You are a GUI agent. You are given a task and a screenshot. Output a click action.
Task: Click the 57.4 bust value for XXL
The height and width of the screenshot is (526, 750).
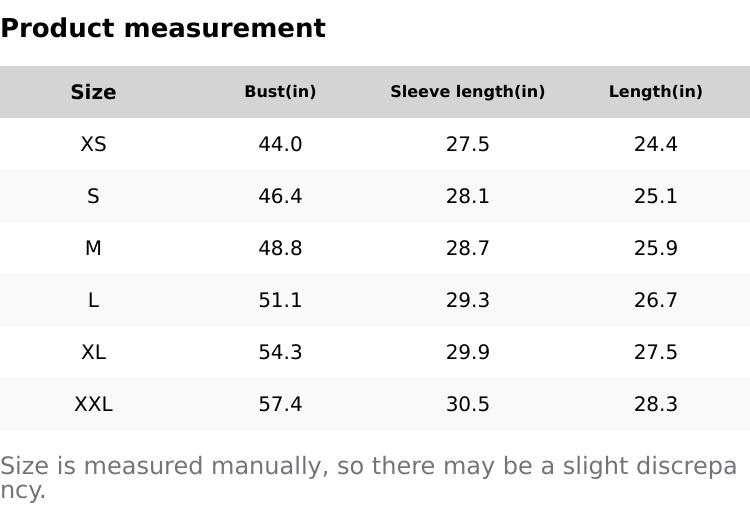(x=280, y=404)
